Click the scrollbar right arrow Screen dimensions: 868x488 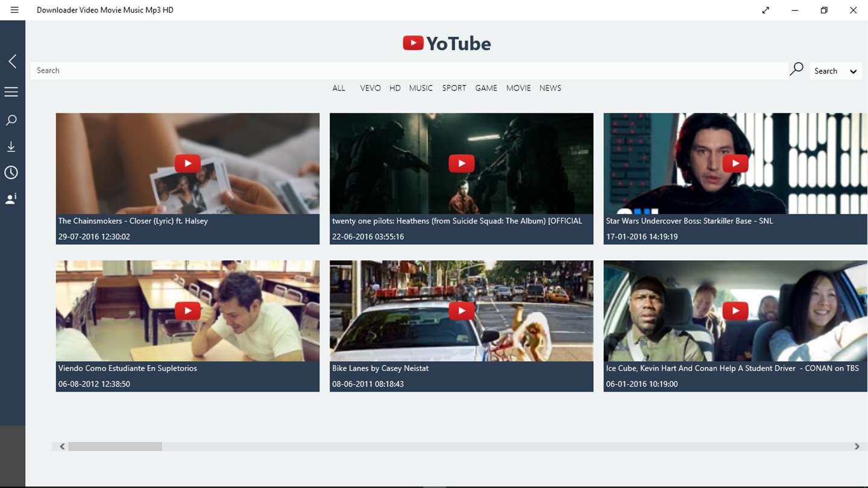click(x=857, y=446)
